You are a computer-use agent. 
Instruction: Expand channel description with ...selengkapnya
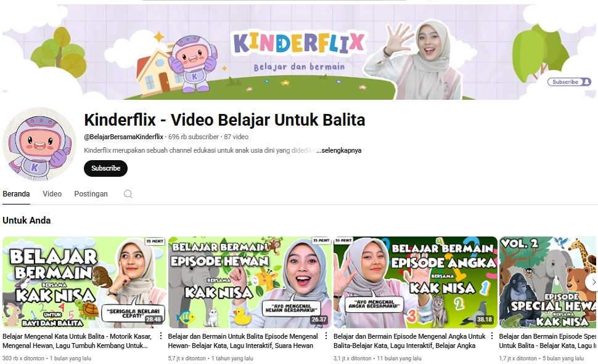coord(338,150)
